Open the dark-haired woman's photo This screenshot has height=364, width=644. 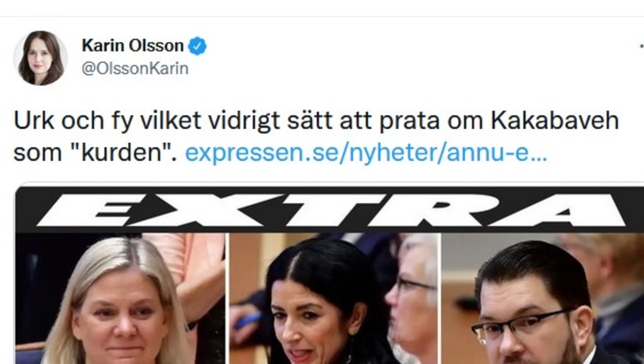pyautogui.click(x=334, y=299)
